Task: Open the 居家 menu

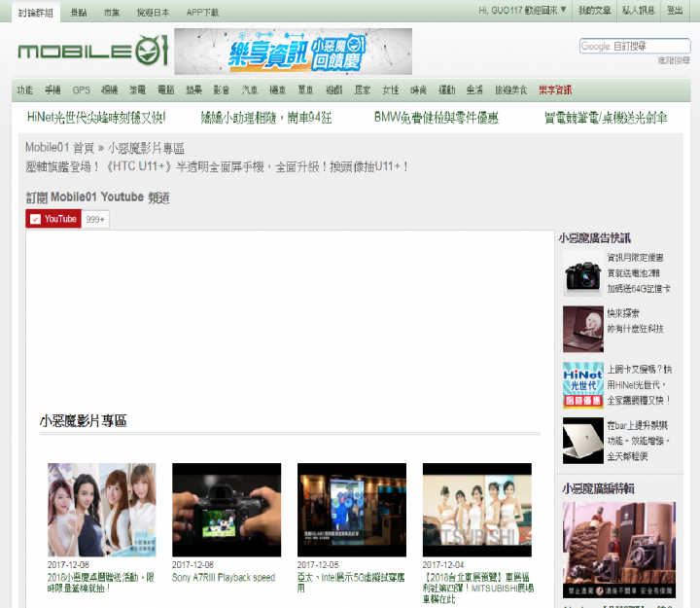Action: (x=362, y=90)
